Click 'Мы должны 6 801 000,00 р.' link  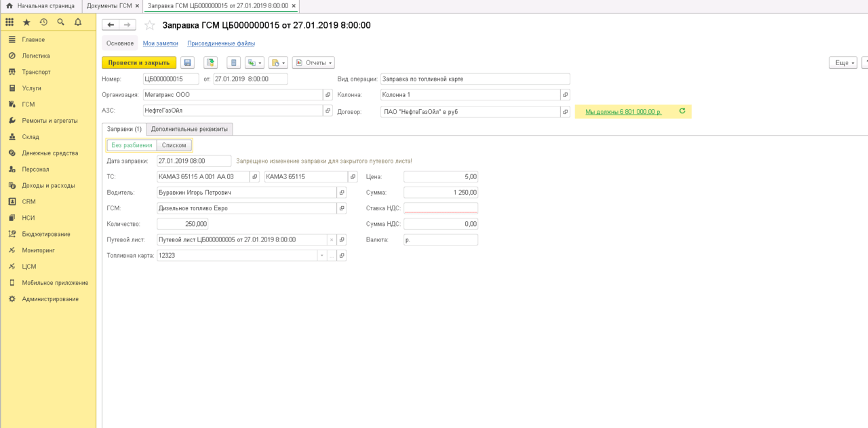tap(623, 112)
